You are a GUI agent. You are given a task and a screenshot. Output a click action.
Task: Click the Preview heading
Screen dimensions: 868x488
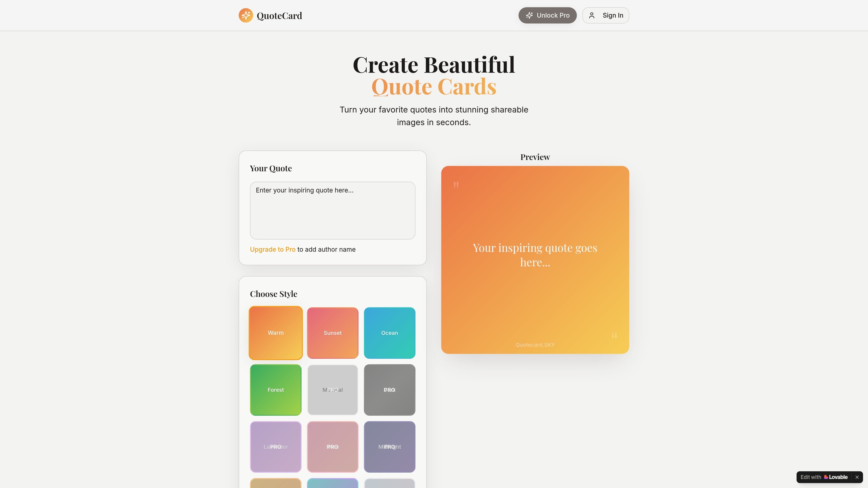[535, 157]
